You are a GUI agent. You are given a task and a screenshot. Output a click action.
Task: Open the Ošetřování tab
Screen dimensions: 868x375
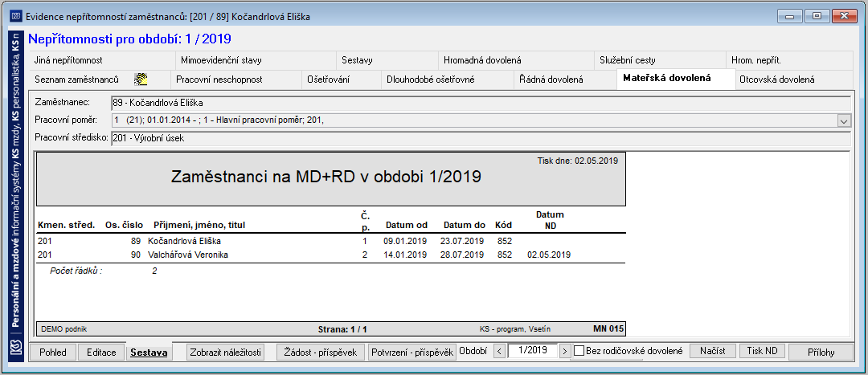point(341,79)
